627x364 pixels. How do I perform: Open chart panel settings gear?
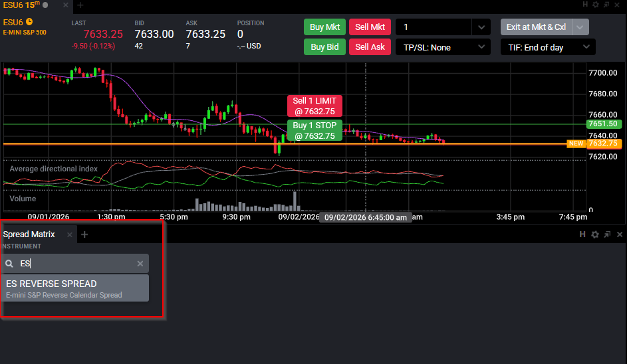pos(596,5)
